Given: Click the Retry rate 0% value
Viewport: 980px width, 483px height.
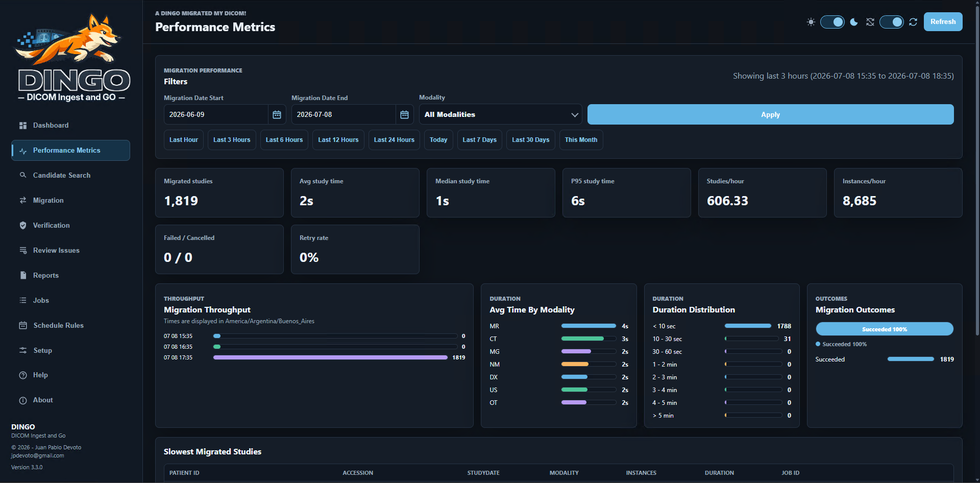Looking at the screenshot, I should (x=309, y=258).
